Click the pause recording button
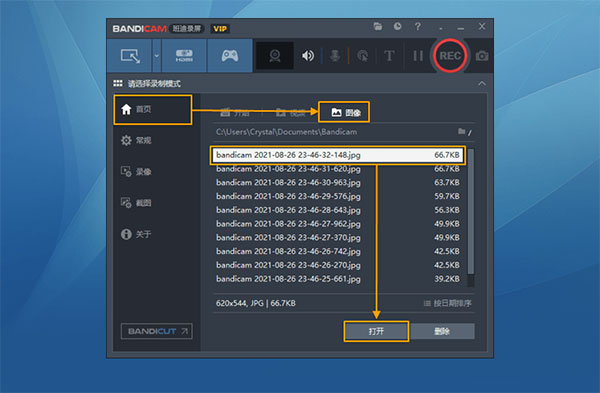600x393 pixels. (x=418, y=56)
